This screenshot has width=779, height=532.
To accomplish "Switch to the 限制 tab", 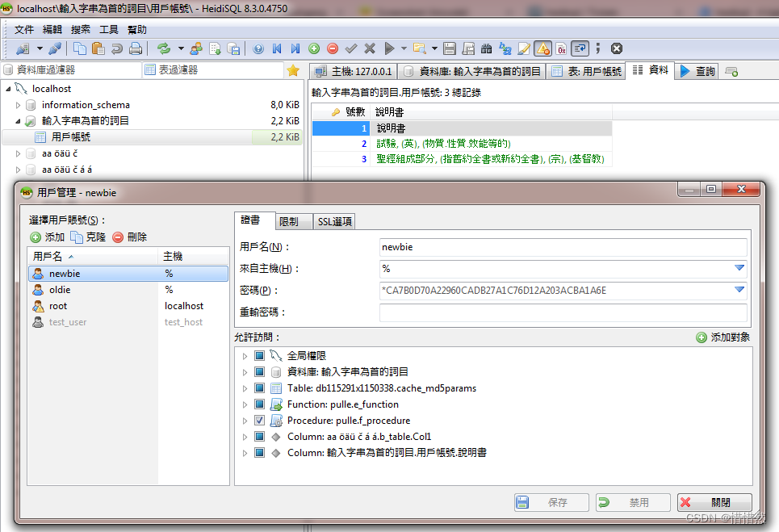I will pyautogui.click(x=294, y=221).
